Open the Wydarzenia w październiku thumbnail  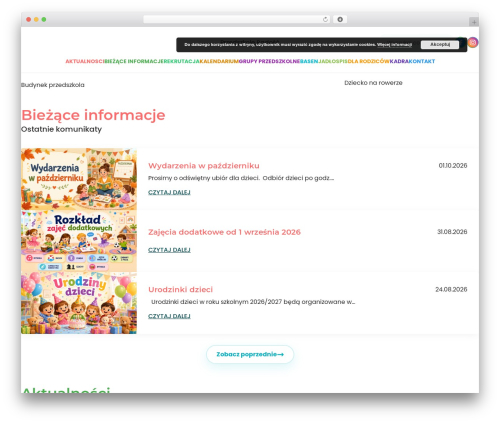tap(79, 179)
